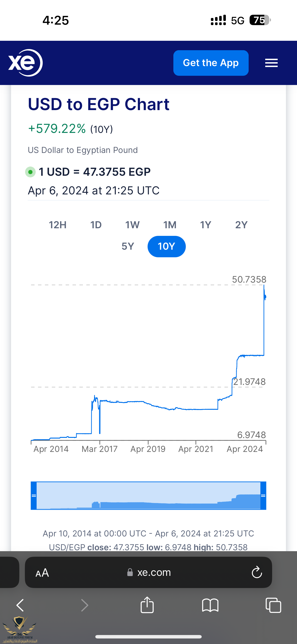Show open Safari tabs
This screenshot has width=297, height=644.
[273, 605]
